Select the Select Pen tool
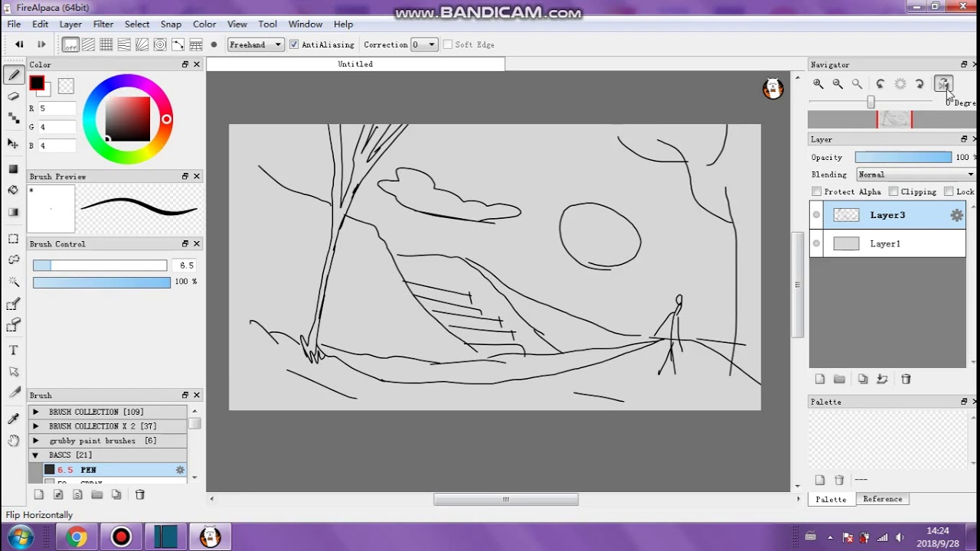Image resolution: width=980 pixels, height=551 pixels. tap(13, 305)
